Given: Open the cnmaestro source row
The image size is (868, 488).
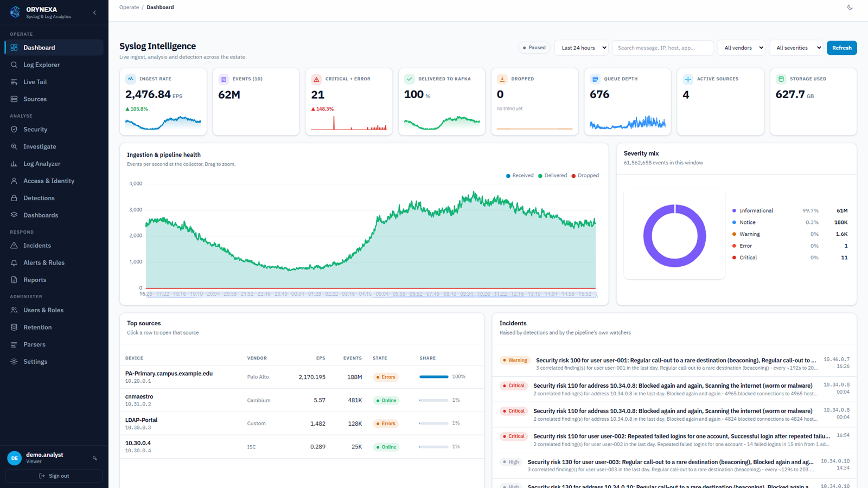Looking at the screenshot, I should [x=302, y=400].
